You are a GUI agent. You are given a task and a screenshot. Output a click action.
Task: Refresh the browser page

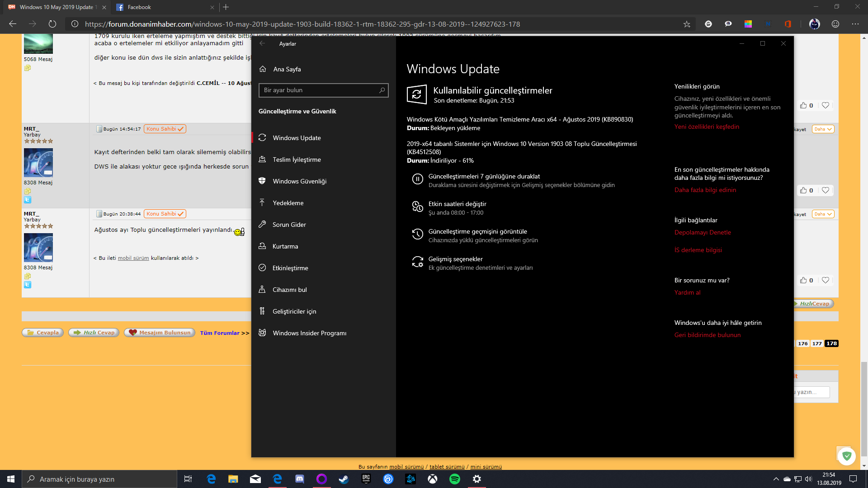(x=52, y=24)
